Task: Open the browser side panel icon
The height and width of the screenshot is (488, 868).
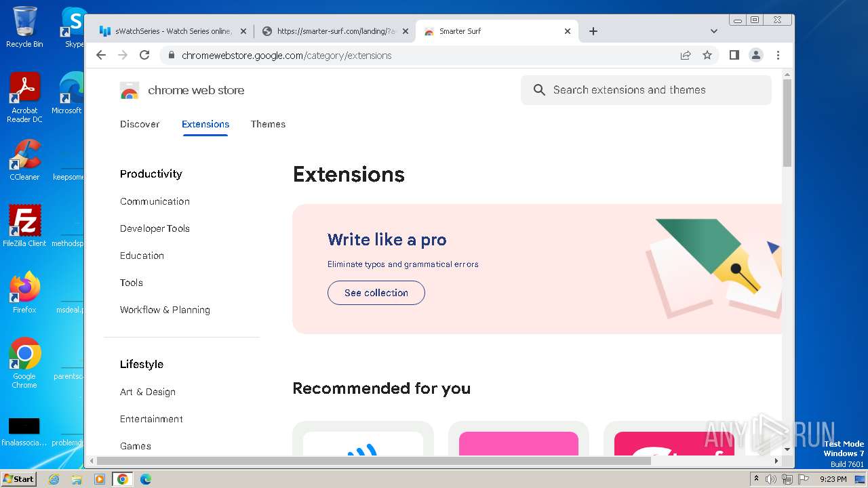Action: pos(734,55)
